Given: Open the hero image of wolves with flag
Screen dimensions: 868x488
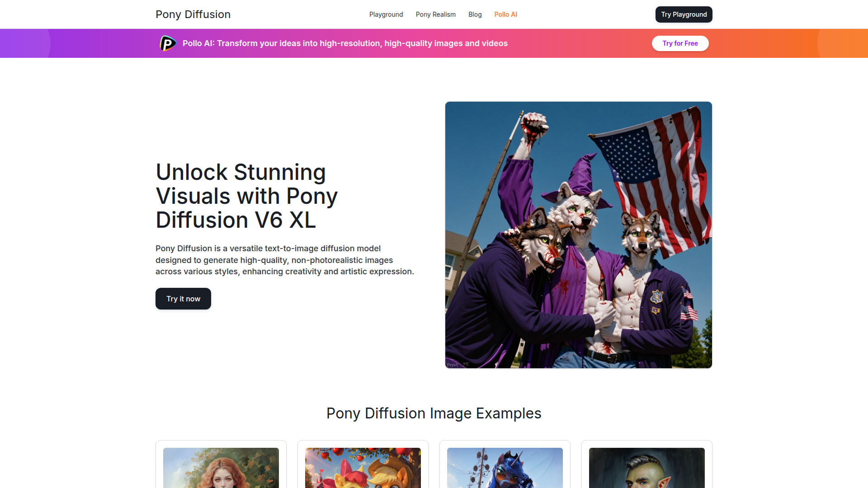Looking at the screenshot, I should coord(579,235).
